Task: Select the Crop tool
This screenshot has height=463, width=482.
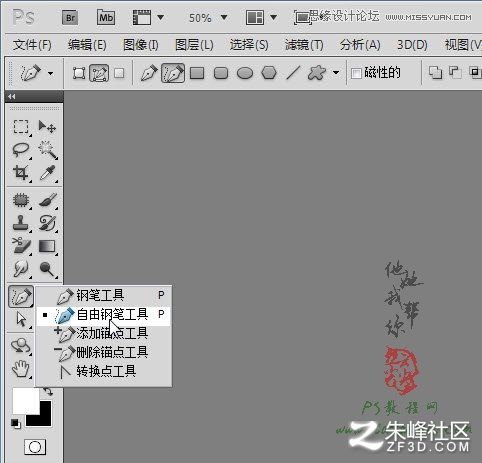Action: (21, 173)
